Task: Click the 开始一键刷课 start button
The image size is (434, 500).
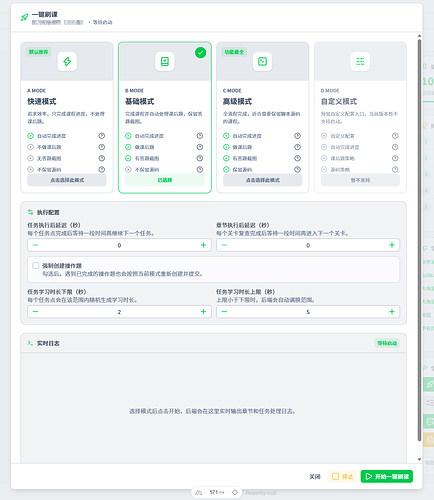Action: pos(387,476)
